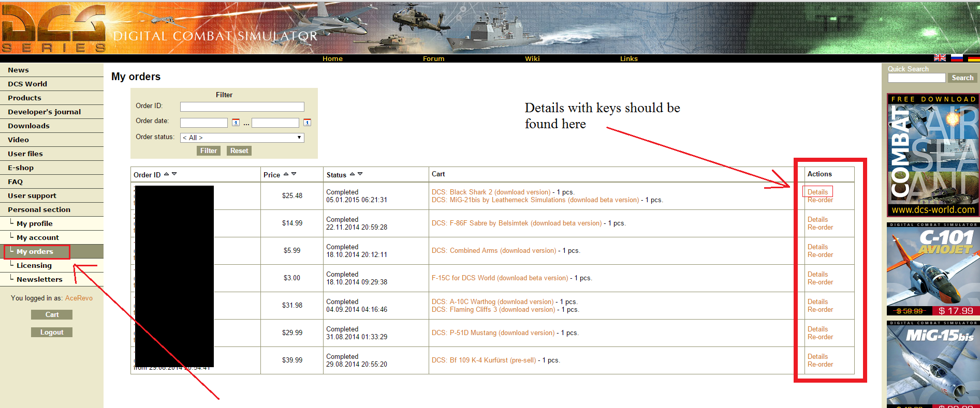Apply the Filter button
The height and width of the screenshot is (408, 980).
(x=209, y=150)
